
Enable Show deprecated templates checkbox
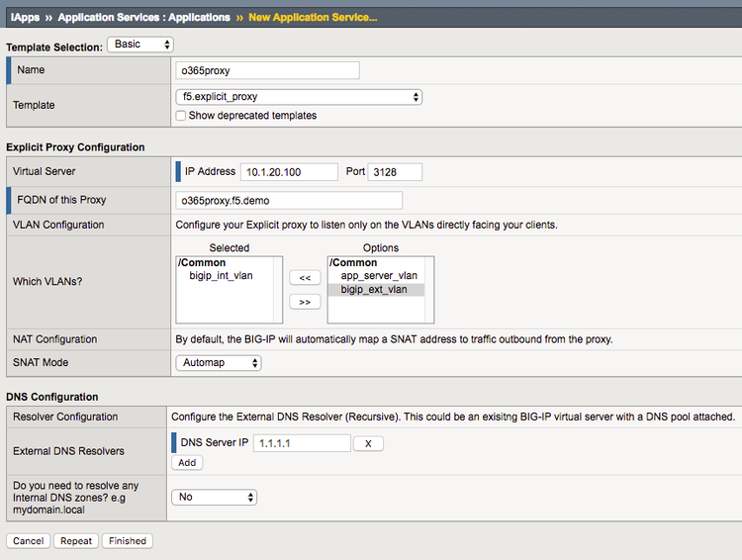[x=180, y=116]
